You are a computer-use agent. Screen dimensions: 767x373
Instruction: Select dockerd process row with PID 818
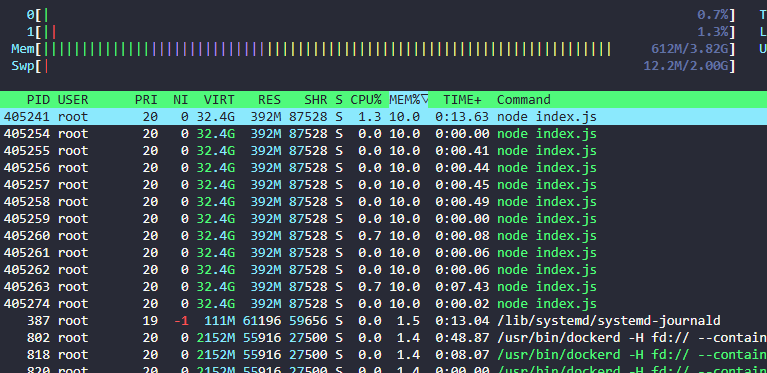pyautogui.click(x=384, y=355)
